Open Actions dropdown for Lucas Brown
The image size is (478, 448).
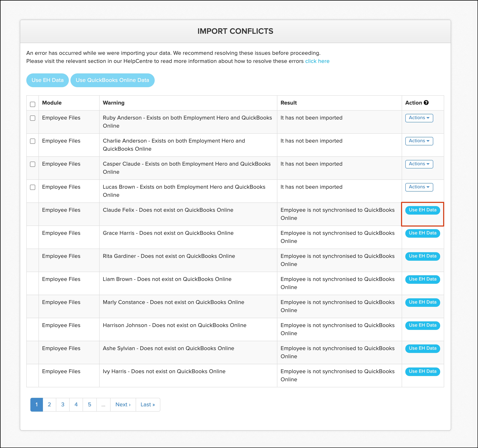(419, 187)
